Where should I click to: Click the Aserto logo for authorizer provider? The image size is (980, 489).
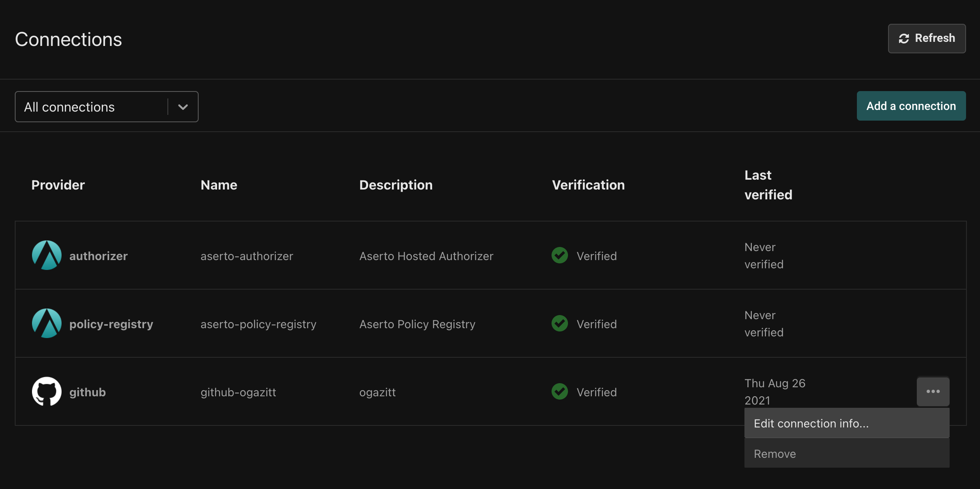pos(47,255)
